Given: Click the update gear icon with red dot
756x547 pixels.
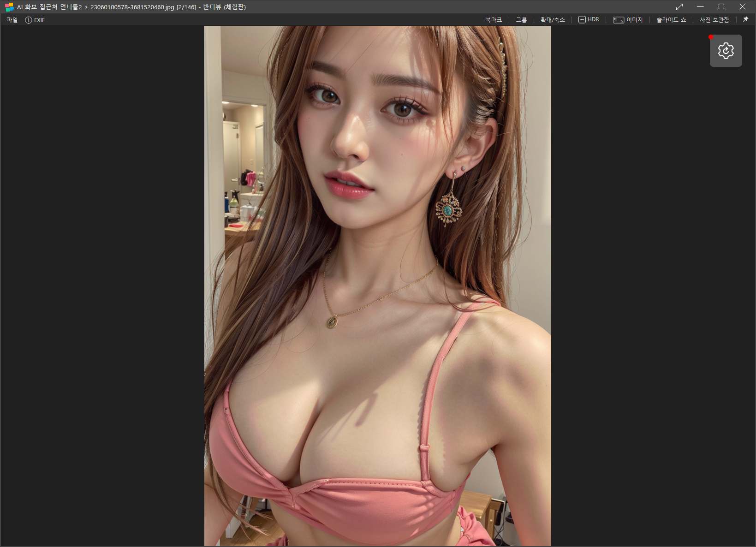Looking at the screenshot, I should coord(726,51).
